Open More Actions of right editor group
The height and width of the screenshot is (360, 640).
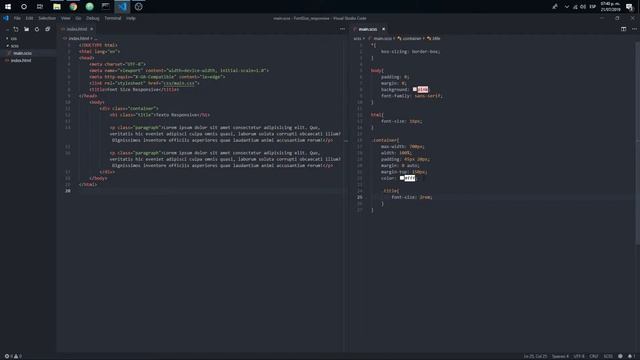click(634, 29)
